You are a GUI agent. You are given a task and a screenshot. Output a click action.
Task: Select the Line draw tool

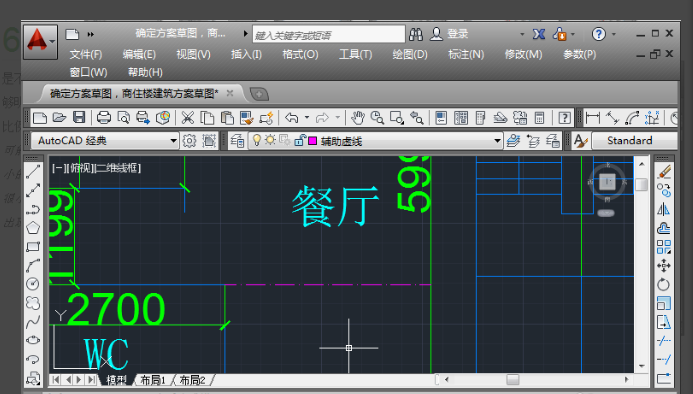coord(33,172)
